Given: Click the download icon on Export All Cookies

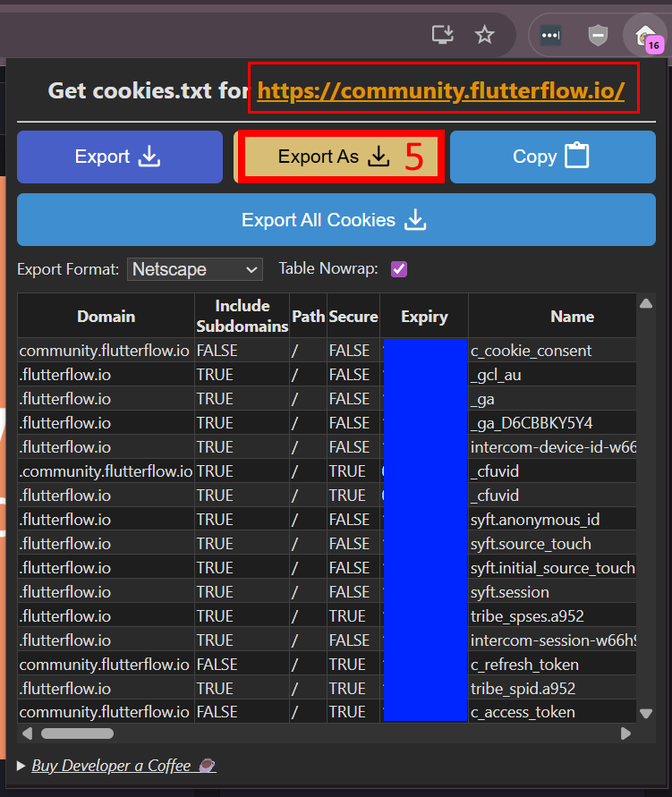Looking at the screenshot, I should 415,219.
